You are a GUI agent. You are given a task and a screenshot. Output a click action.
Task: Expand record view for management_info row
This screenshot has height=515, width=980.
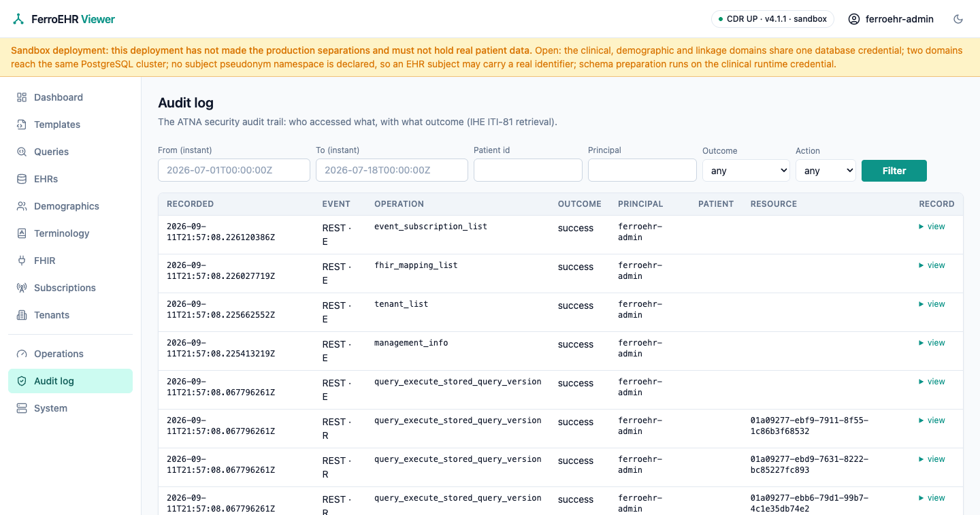coord(932,343)
